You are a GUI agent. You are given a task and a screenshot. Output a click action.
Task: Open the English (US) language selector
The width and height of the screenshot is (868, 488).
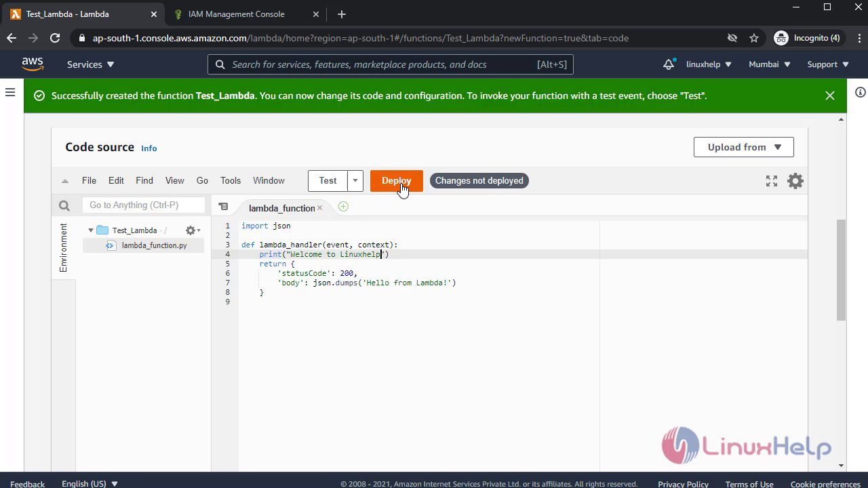coord(90,483)
